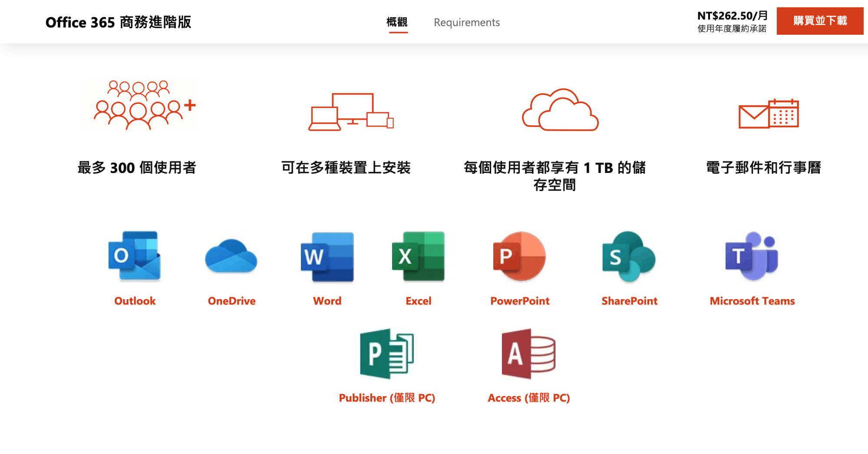Open the OneDrive text link

click(x=231, y=301)
